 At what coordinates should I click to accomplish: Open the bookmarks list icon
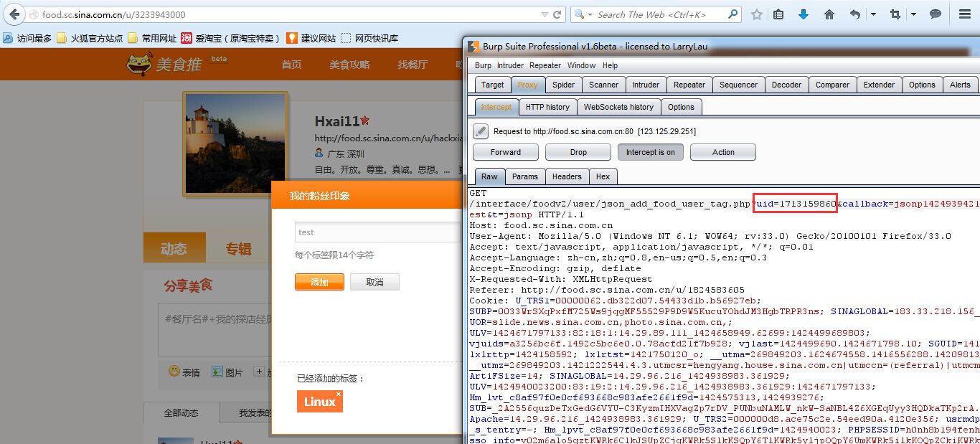pos(779,14)
